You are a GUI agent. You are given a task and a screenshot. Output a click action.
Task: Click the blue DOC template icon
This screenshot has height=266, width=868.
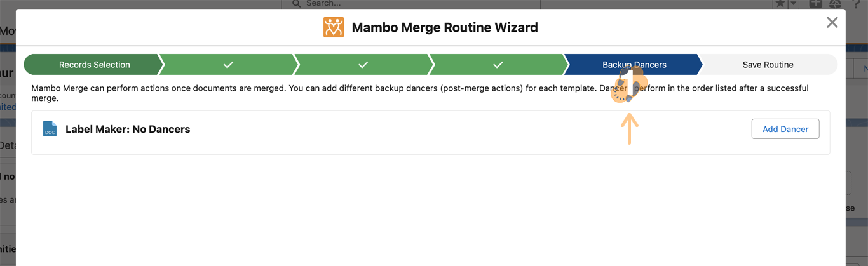50,129
